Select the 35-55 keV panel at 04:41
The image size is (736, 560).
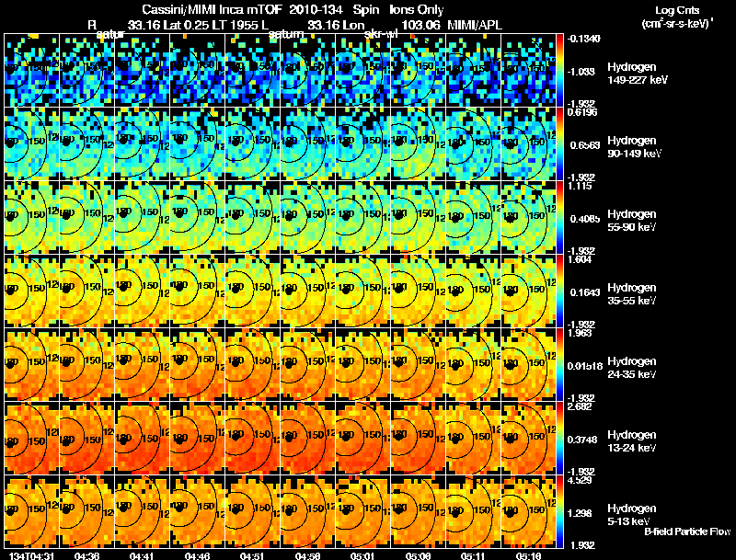tap(143, 291)
